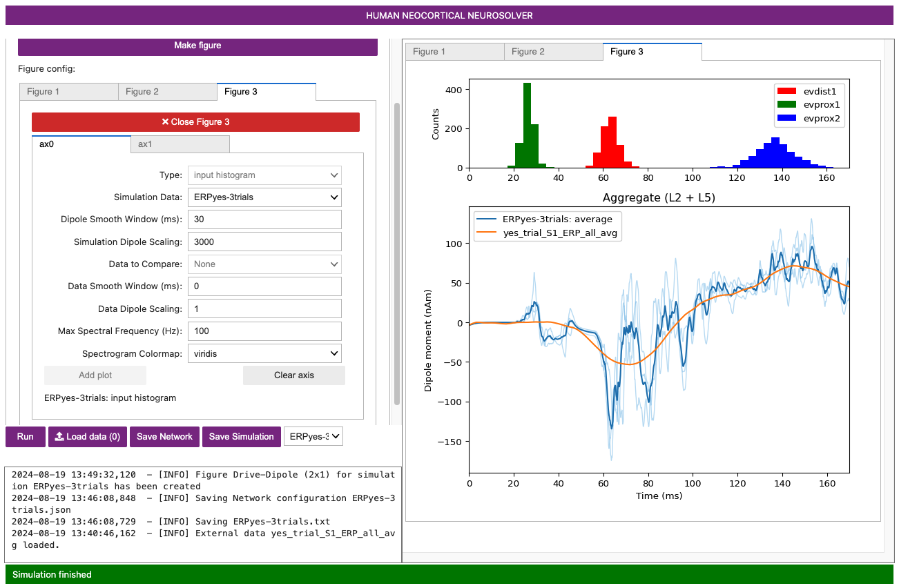Click the Make figure button

tap(197, 46)
